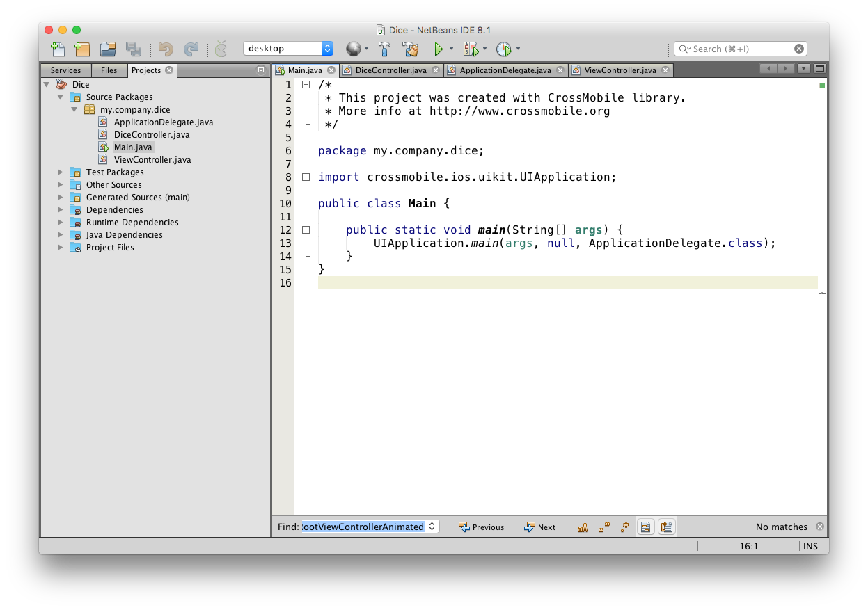Click Clean and Build hammer-broom icon
Image resolution: width=868 pixels, height=610 pixels.
click(411, 49)
